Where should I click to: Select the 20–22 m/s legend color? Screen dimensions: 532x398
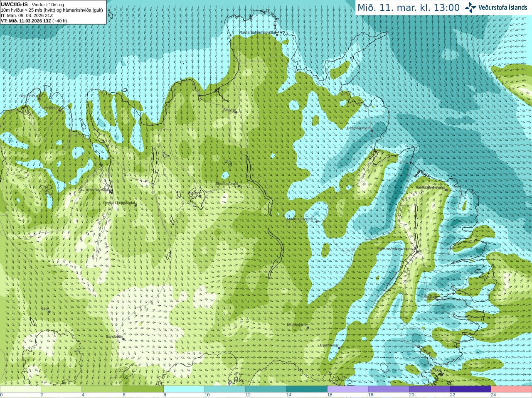click(x=430, y=389)
